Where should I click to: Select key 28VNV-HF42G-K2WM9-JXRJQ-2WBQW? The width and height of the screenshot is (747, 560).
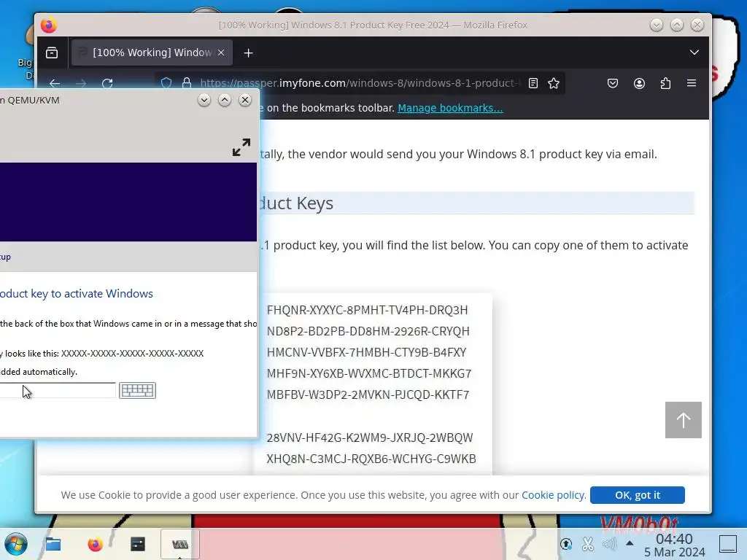click(x=370, y=437)
